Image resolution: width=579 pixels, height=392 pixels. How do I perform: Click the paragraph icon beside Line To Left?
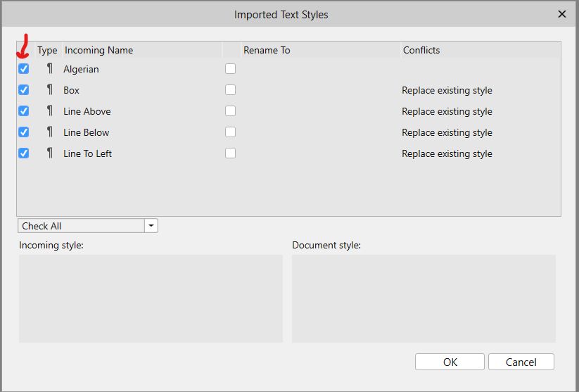tap(50, 153)
